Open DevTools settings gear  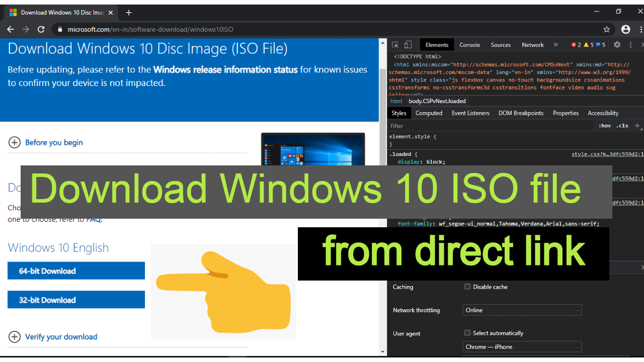(x=617, y=45)
